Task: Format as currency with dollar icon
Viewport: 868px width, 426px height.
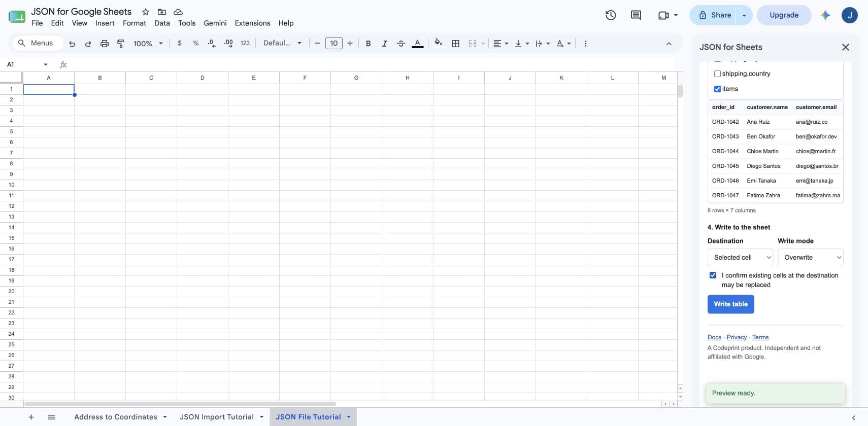Action: (x=180, y=44)
